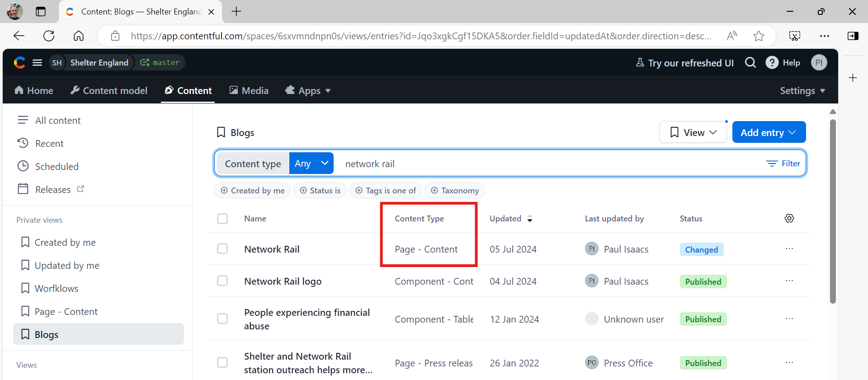Go to the Home tab
Image resolution: width=868 pixels, height=380 pixels.
tap(34, 91)
